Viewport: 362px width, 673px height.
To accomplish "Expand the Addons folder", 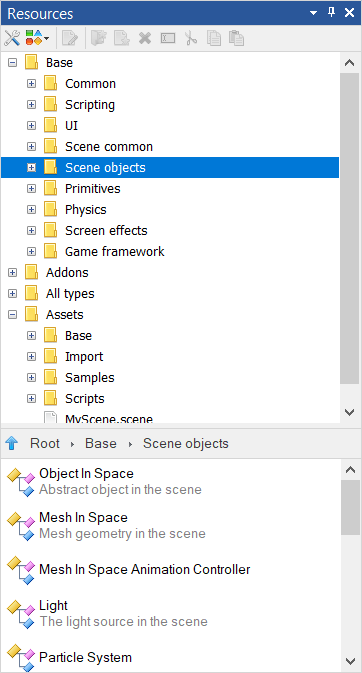I will pos(12,273).
